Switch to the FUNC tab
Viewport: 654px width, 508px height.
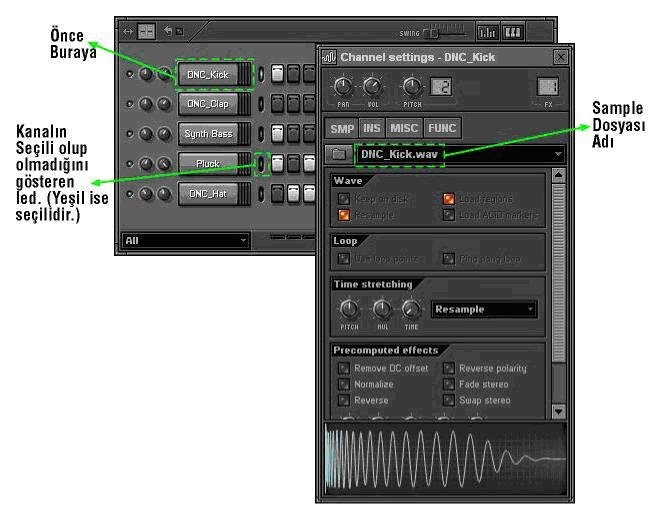[x=442, y=128]
